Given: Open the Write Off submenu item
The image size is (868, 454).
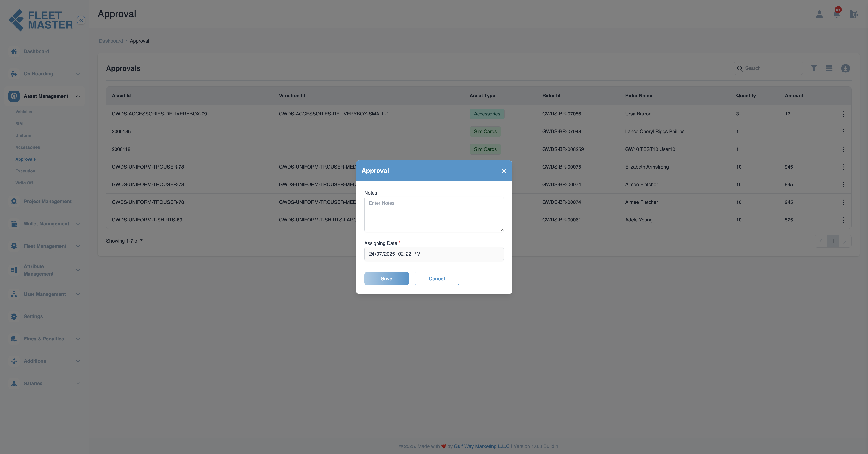Looking at the screenshot, I should click(x=24, y=183).
